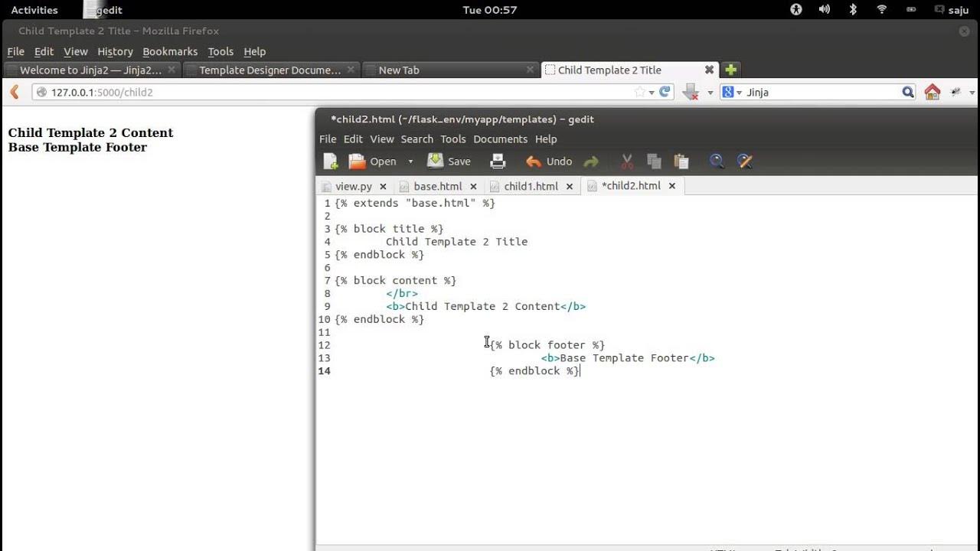Switch to Template Designer Documentation browser tab
The width and height of the screenshot is (980, 551).
click(x=271, y=70)
